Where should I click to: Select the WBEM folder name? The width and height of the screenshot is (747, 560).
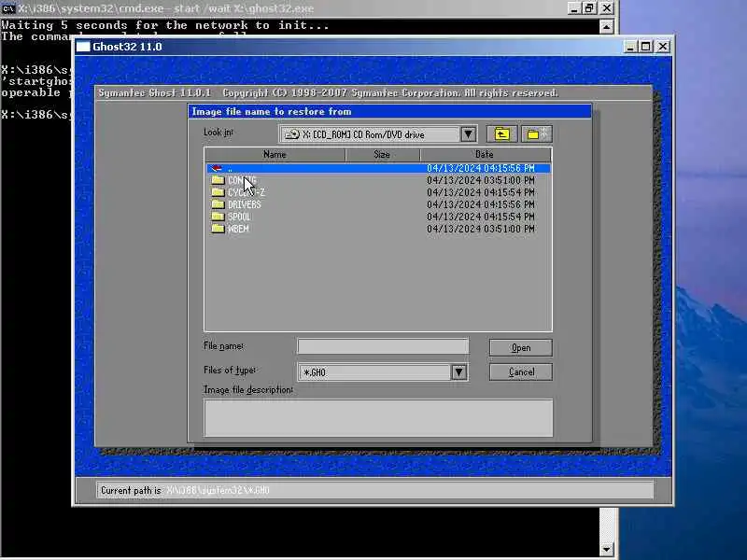pyautogui.click(x=238, y=229)
